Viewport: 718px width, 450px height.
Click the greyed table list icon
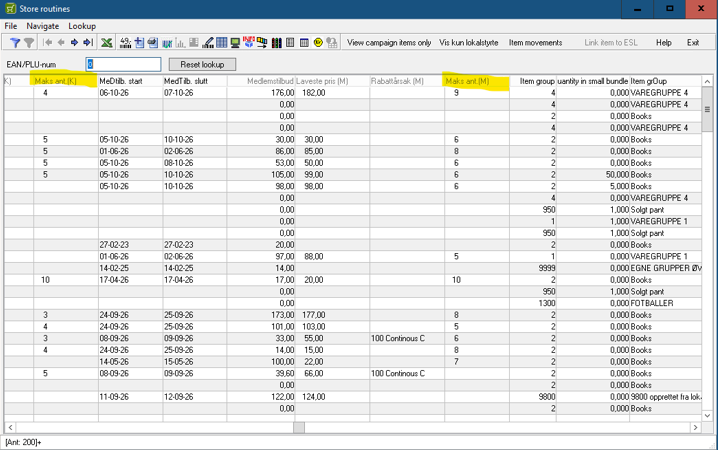(194, 43)
